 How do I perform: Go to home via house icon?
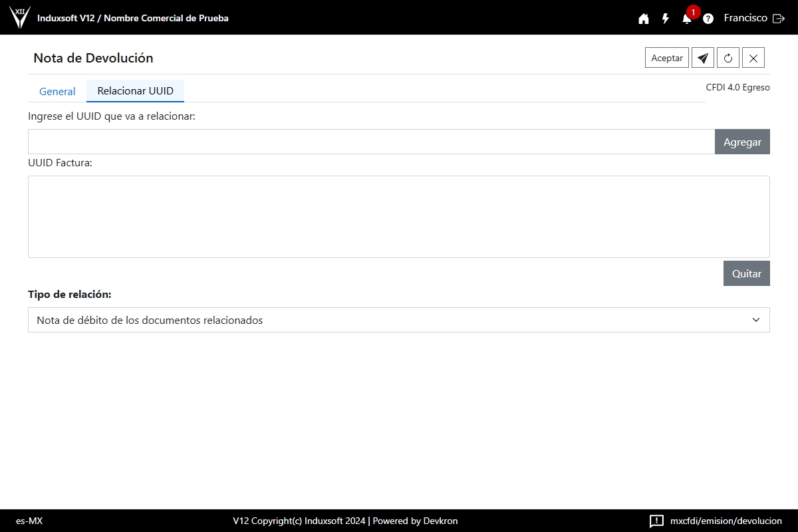click(643, 19)
